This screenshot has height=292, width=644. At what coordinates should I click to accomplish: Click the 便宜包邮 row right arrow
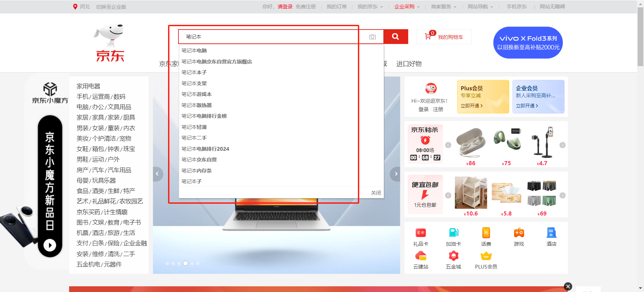[x=562, y=195]
